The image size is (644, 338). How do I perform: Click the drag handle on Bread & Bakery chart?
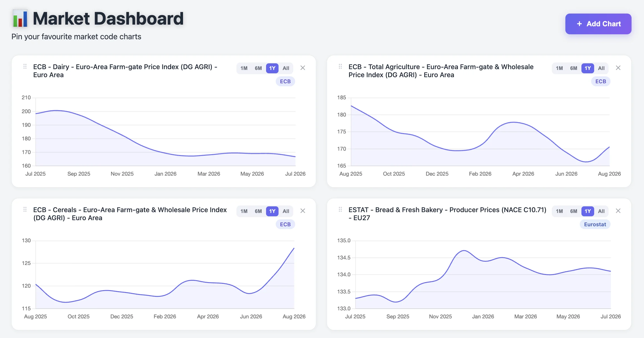click(340, 209)
